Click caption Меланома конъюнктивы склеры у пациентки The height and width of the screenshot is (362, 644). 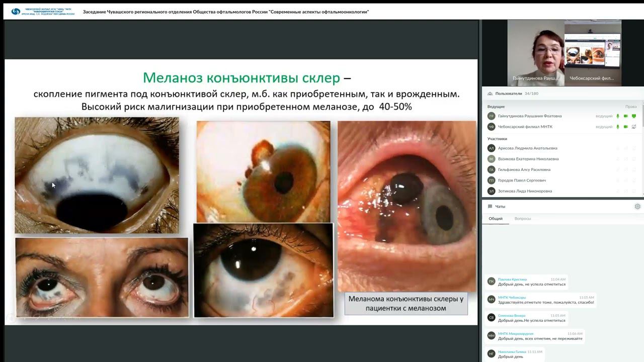point(406,304)
